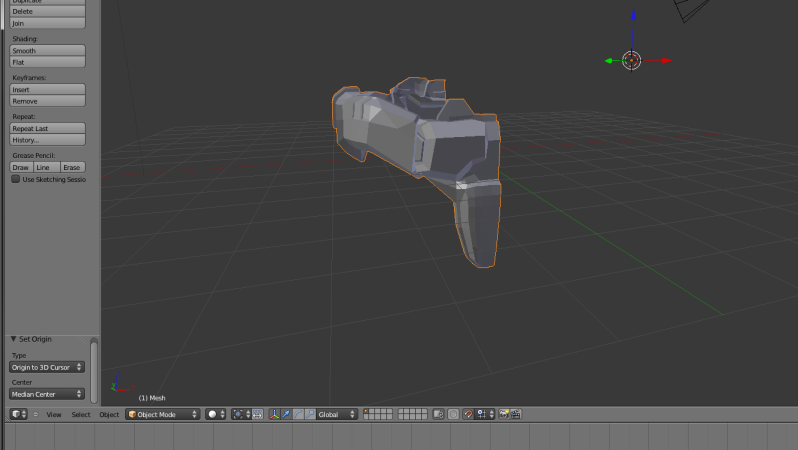Image resolution: width=798 pixels, height=450 pixels.
Task: Enable Use Sketching Session checkbox
Action: click(16, 179)
